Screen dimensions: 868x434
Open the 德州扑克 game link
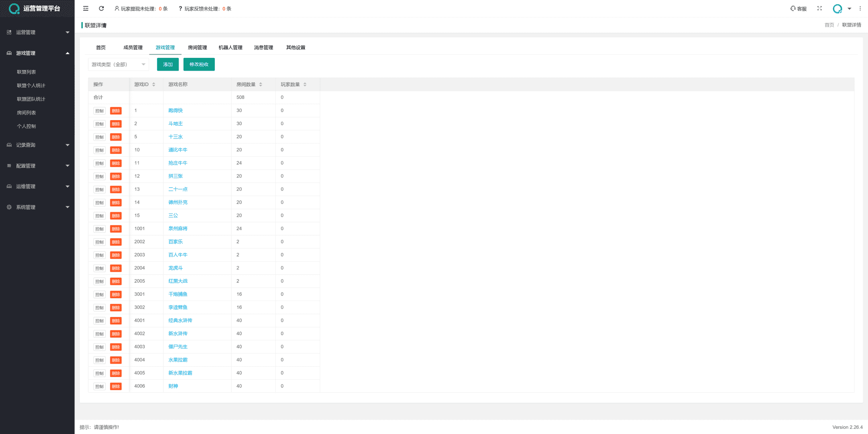pos(178,203)
